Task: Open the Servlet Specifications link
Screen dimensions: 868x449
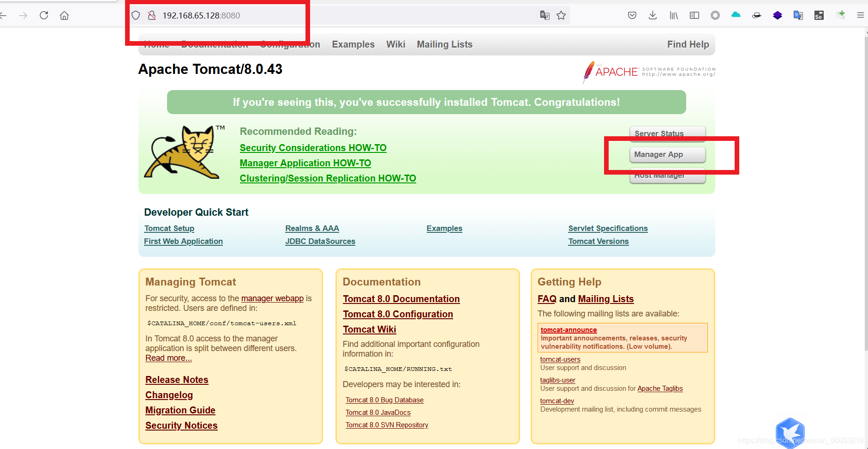Action: pos(608,228)
